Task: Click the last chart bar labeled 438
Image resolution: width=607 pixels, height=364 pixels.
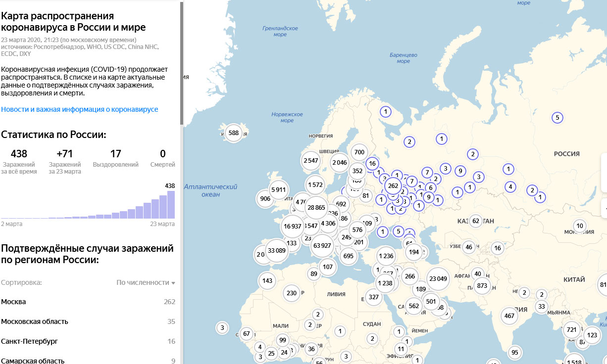Action: click(171, 205)
